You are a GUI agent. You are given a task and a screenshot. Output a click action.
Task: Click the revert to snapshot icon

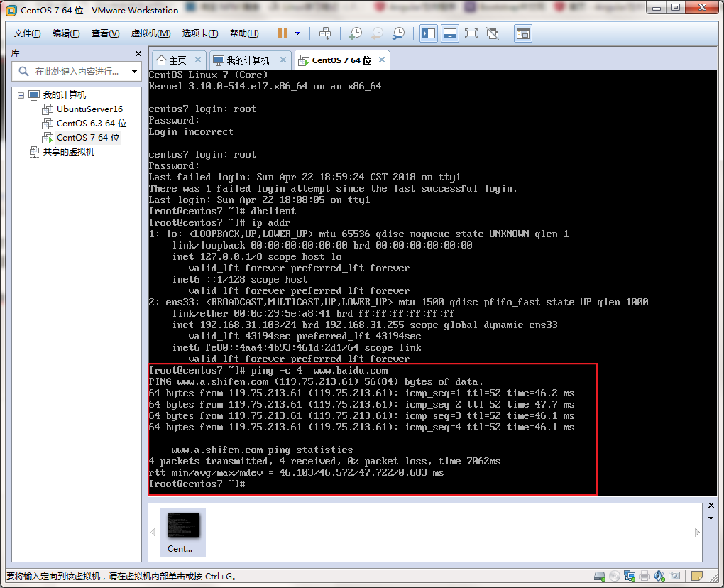(377, 33)
